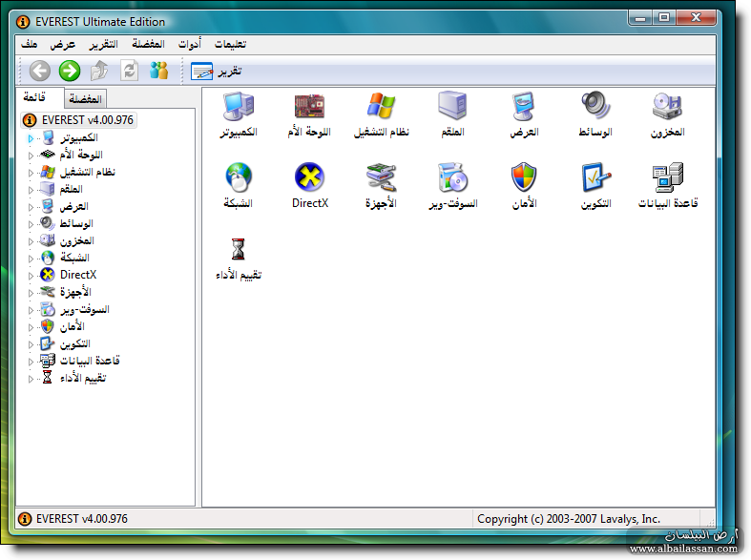
Task: Open the عرض menu
Action: click(x=63, y=44)
